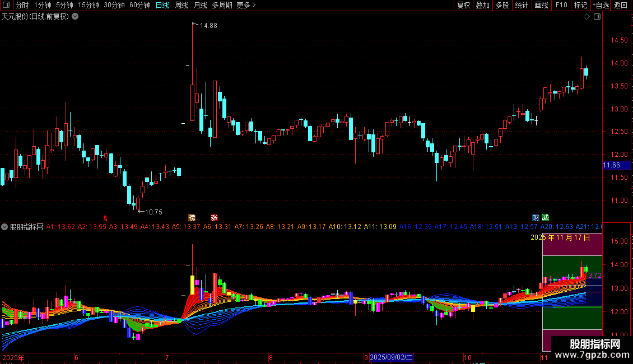Activate the 画线 drawing tools

click(x=541, y=5)
